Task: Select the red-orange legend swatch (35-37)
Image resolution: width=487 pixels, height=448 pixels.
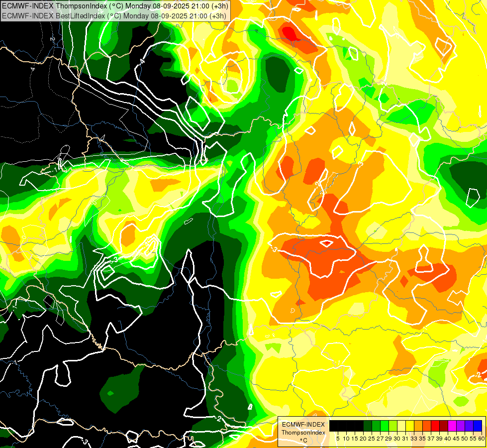Action: tap(427, 426)
